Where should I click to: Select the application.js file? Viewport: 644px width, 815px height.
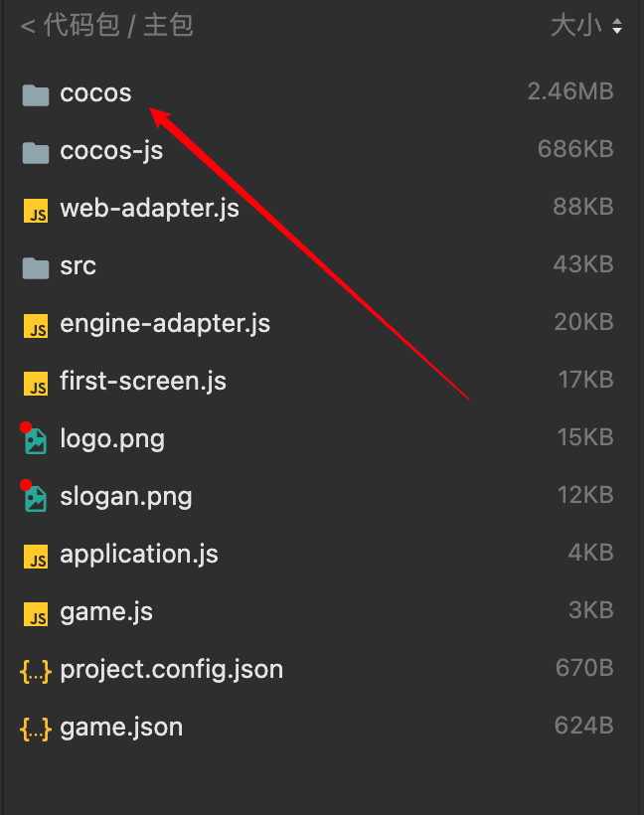coord(139,555)
